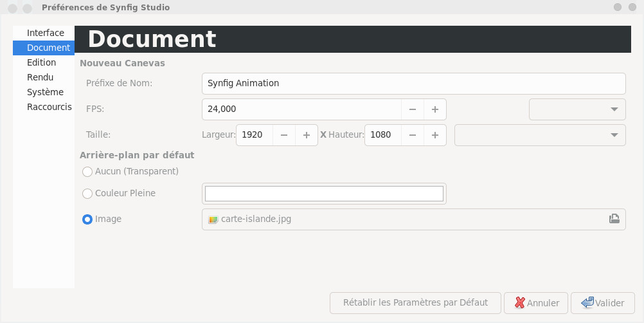The image size is (644, 323).
Task: Select Couleur Pleine radio button
Action: (87, 194)
